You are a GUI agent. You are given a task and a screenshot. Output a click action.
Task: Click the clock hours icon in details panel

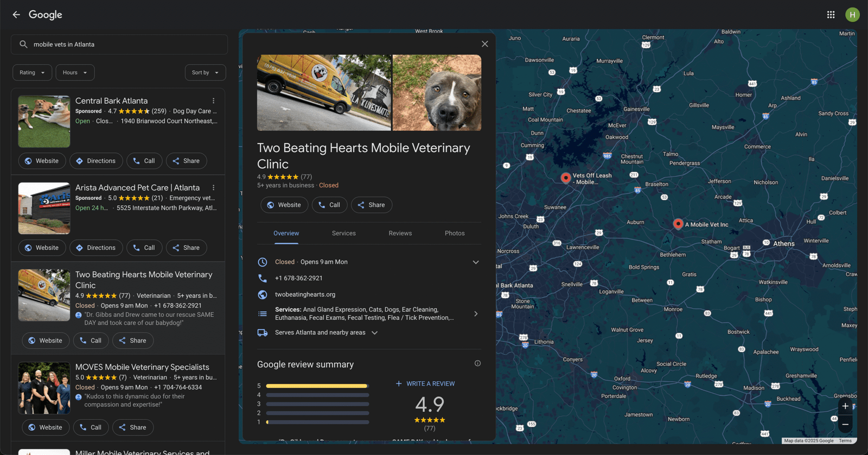point(263,262)
